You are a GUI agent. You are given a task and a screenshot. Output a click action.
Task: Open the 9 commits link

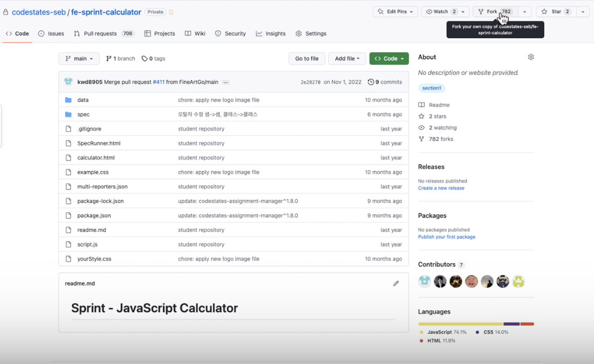(385, 82)
